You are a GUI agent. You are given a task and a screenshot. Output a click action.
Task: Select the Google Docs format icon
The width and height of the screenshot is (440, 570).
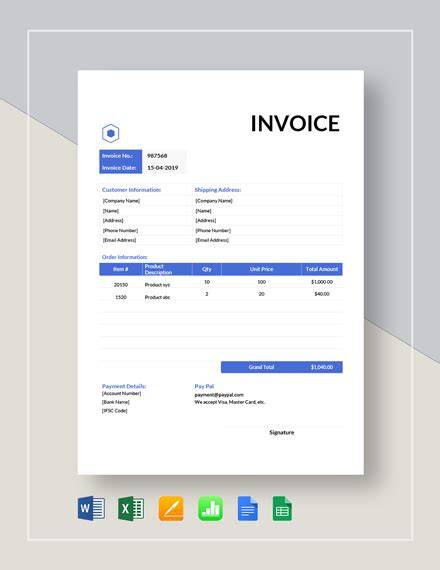coord(248,509)
